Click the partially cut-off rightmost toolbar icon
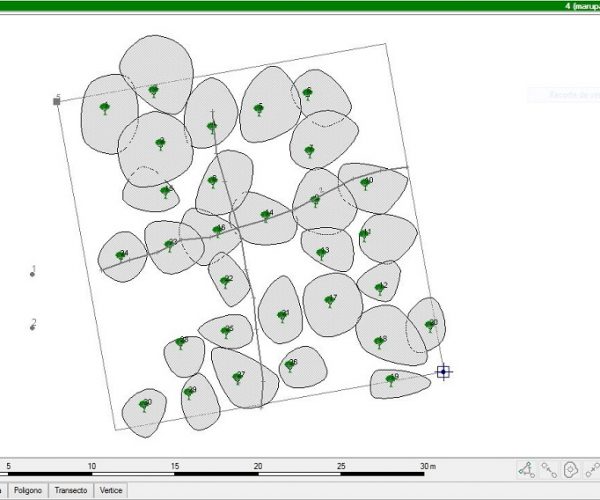Image resolution: width=600 pixels, height=500 pixels. coord(593,468)
